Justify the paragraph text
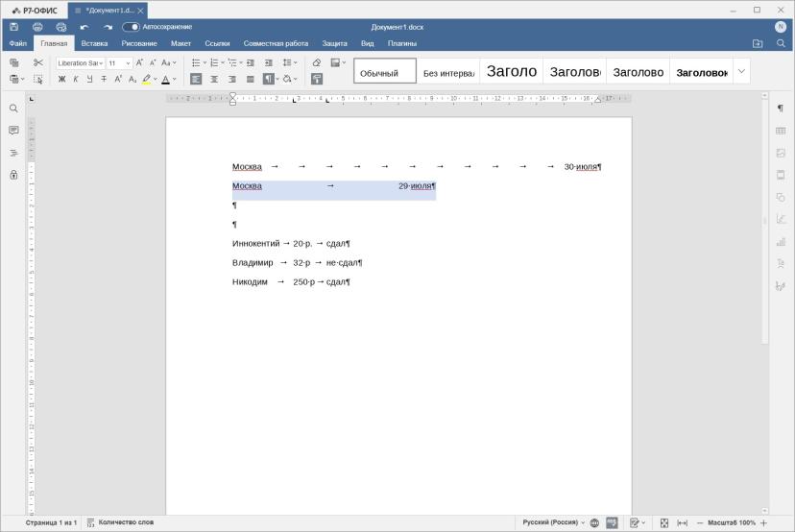The height and width of the screenshot is (532, 795). [251, 79]
